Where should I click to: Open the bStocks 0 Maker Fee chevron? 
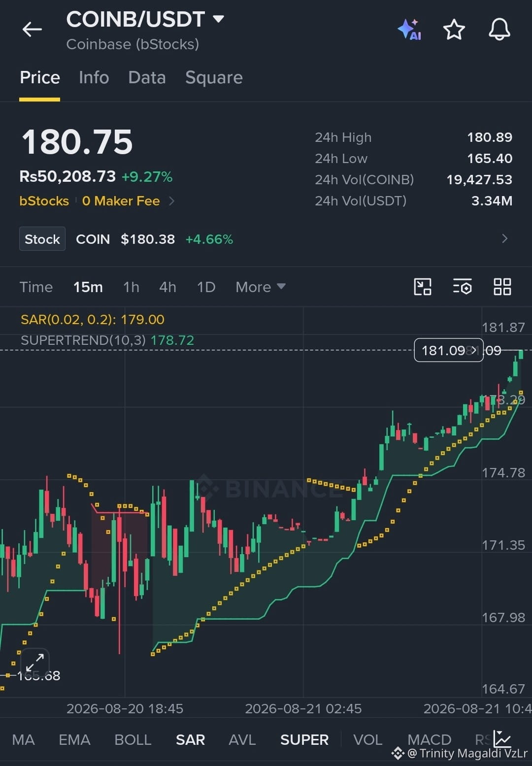171,201
